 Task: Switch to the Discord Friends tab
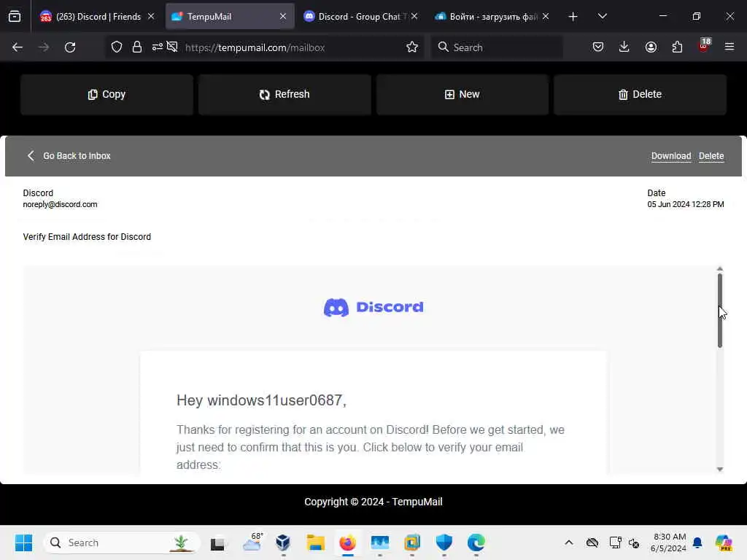click(x=97, y=17)
